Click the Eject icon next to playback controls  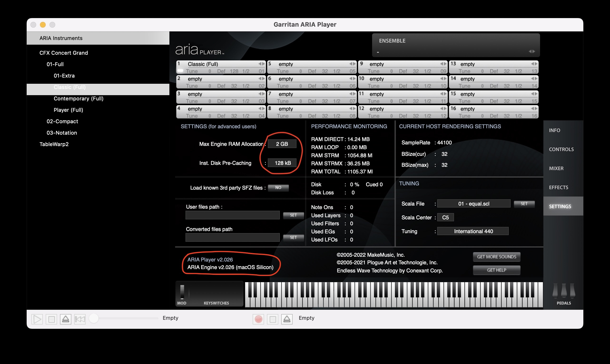point(65,319)
